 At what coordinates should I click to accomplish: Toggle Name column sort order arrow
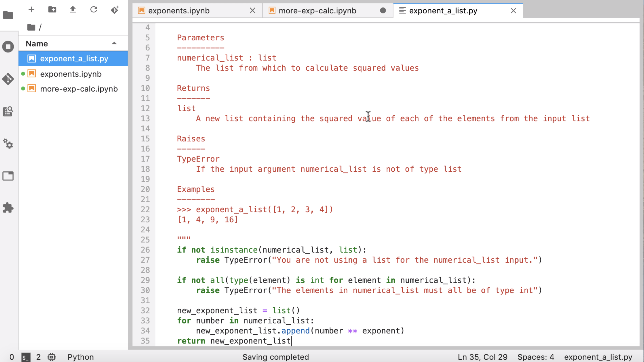[114, 44]
